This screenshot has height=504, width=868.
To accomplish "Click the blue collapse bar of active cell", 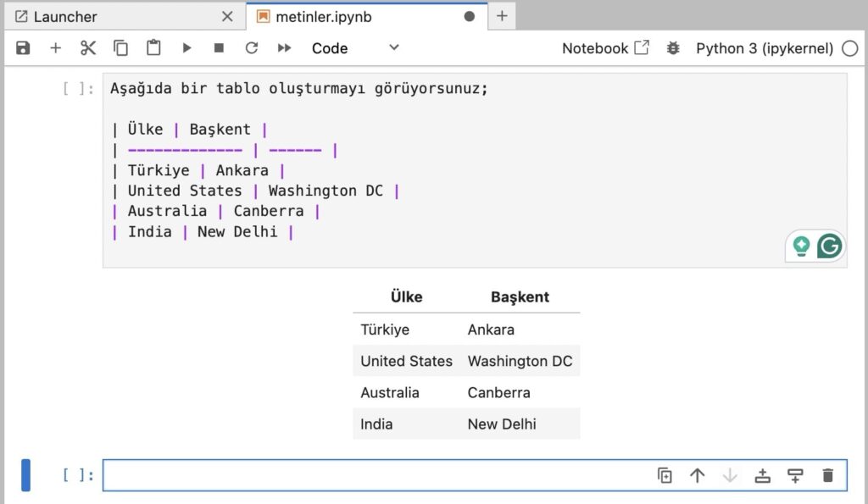I will coord(26,475).
